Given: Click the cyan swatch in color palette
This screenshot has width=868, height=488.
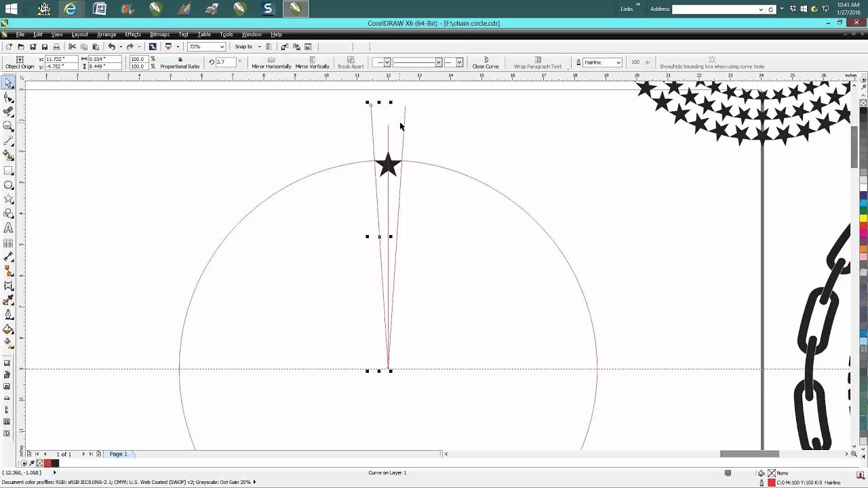Looking at the screenshot, I should click(x=863, y=204).
